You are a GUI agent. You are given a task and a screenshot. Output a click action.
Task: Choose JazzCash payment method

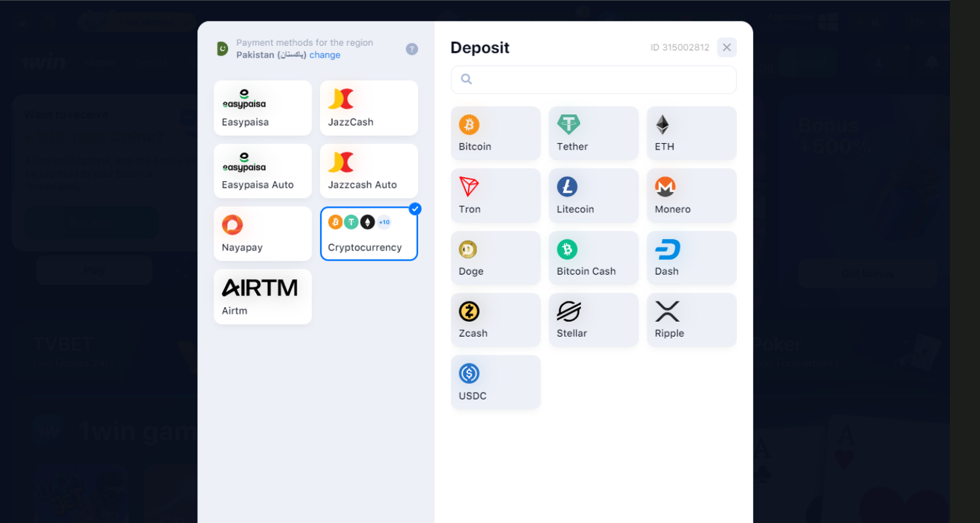tap(368, 108)
